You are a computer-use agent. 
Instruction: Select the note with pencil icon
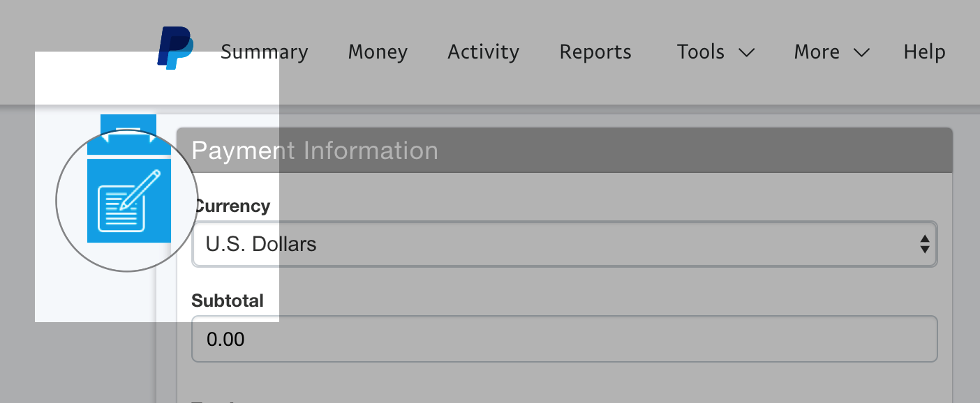click(128, 201)
